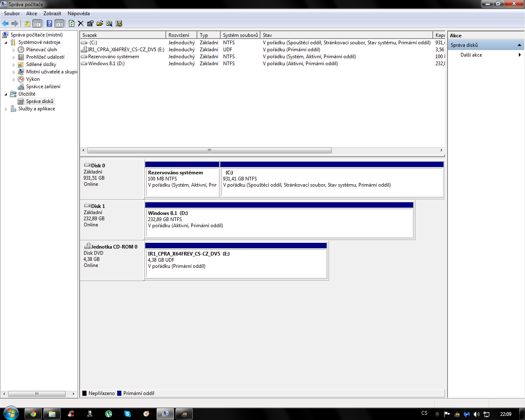Collapse the Úložiště tree node
Image resolution: width=525 pixels, height=420 pixels.
click(x=6, y=94)
